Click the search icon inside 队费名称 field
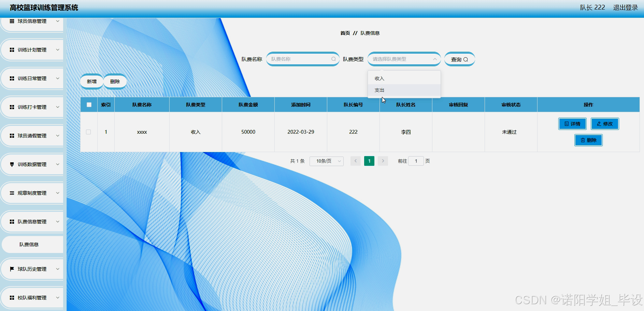This screenshot has height=311, width=644. [333, 59]
